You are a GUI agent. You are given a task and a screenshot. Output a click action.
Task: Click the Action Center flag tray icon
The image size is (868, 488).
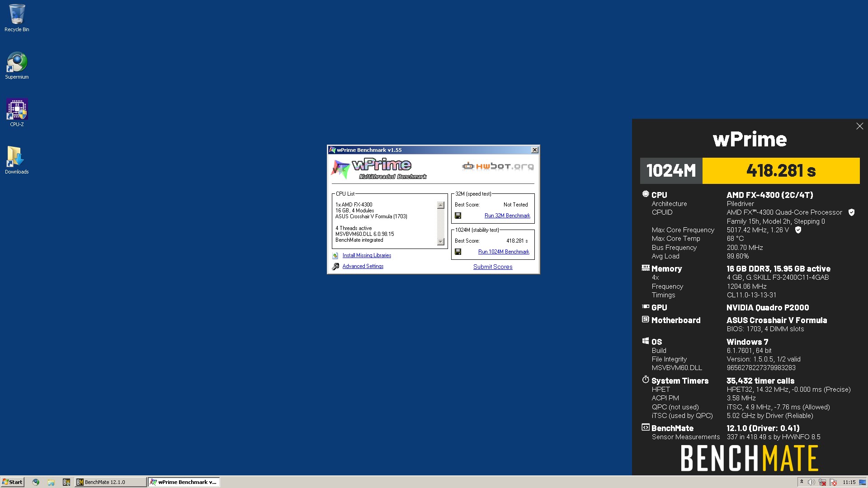pyautogui.click(x=833, y=482)
